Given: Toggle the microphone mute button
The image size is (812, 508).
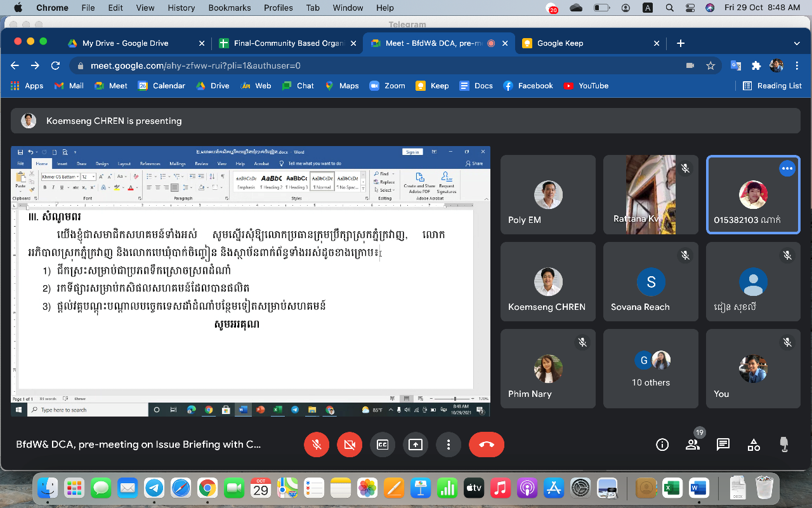Looking at the screenshot, I should pyautogui.click(x=317, y=444).
